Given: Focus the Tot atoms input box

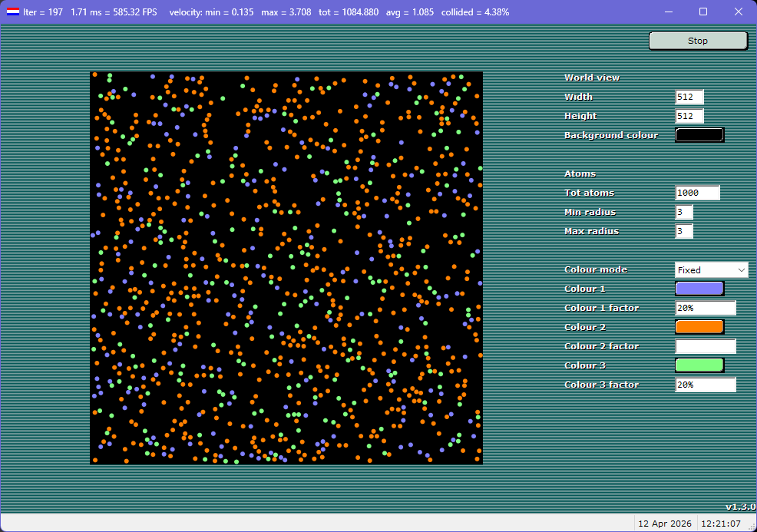Looking at the screenshot, I should click(x=697, y=193).
